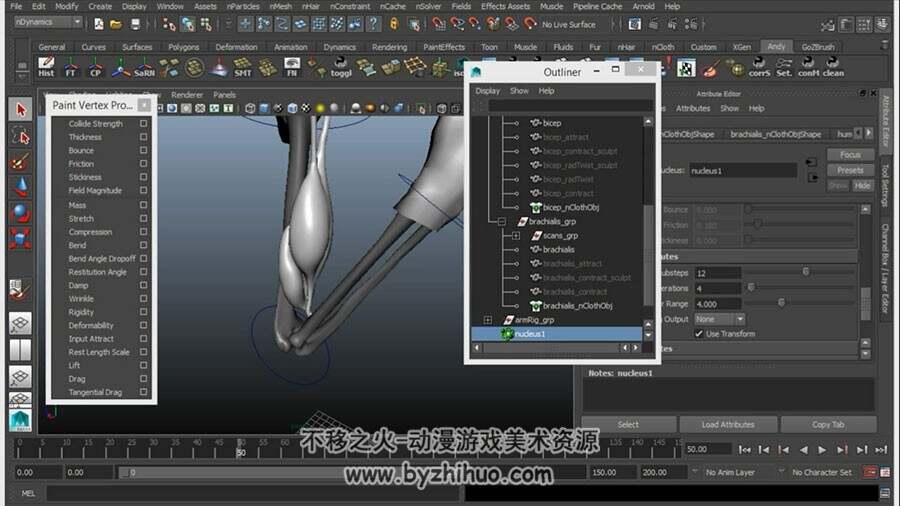Select the brachialis_nClothObjShape tab
This screenshot has width=900, height=506.
click(x=775, y=134)
